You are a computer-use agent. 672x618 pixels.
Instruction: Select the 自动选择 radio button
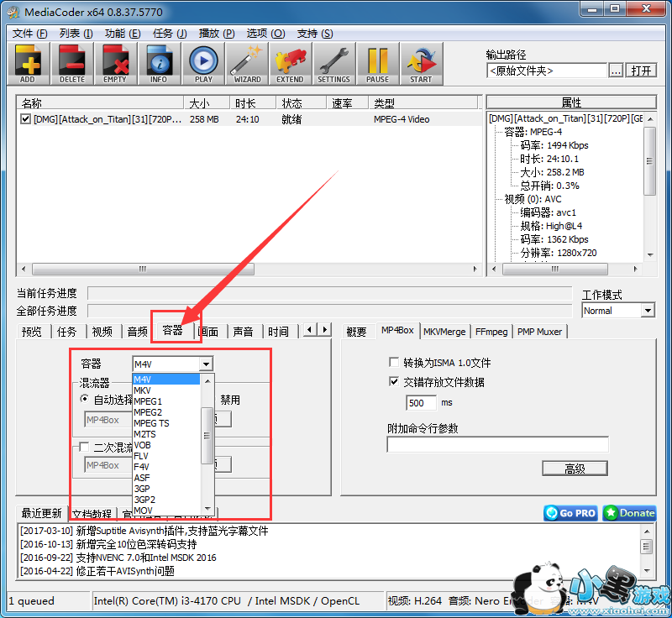point(85,399)
